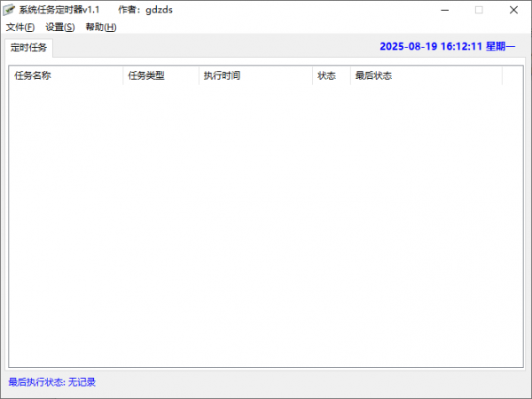Close the task timer window
532x399 pixels.
pyautogui.click(x=513, y=10)
